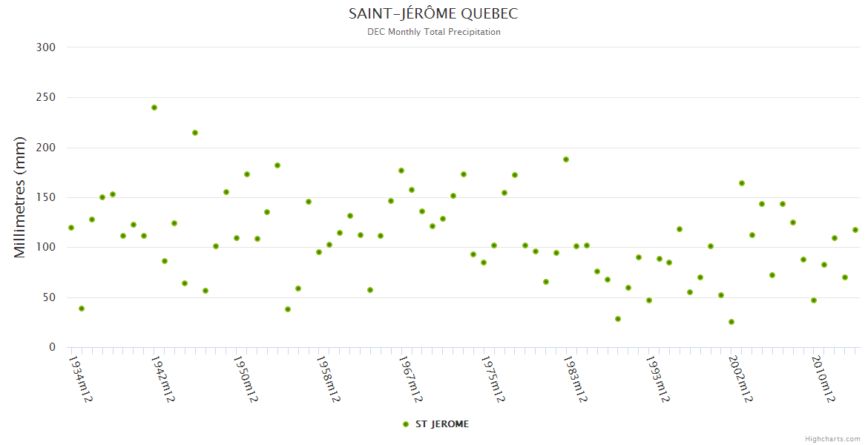Image resolution: width=868 pixels, height=445 pixels.
Task: Click the 1975m12 x-axis label
Action: (493, 379)
